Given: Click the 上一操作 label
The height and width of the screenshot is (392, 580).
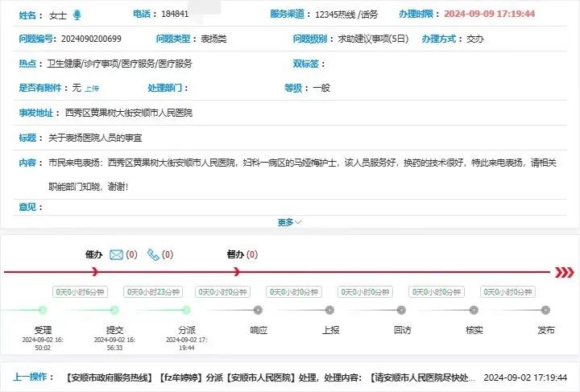Looking at the screenshot, I should tap(30, 378).
